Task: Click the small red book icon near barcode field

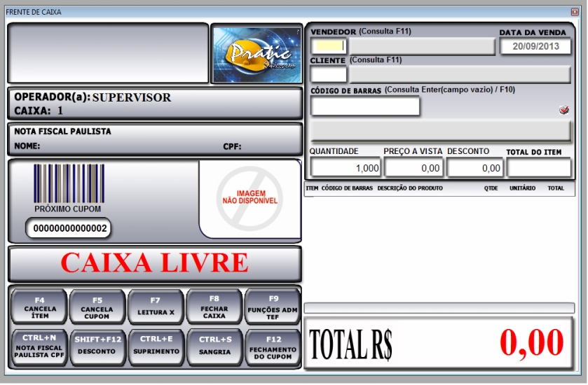Action: (x=564, y=110)
